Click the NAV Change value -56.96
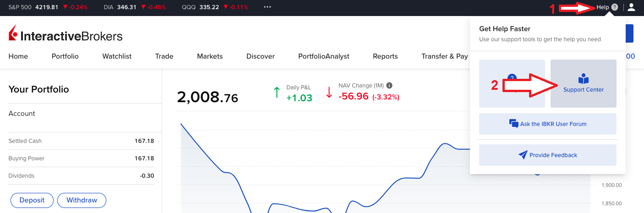 pyautogui.click(x=354, y=97)
